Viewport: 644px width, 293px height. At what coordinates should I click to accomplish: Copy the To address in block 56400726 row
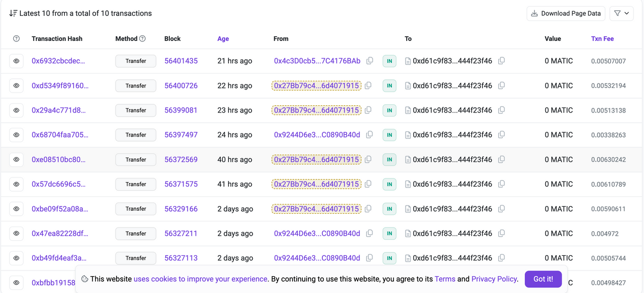coord(501,85)
